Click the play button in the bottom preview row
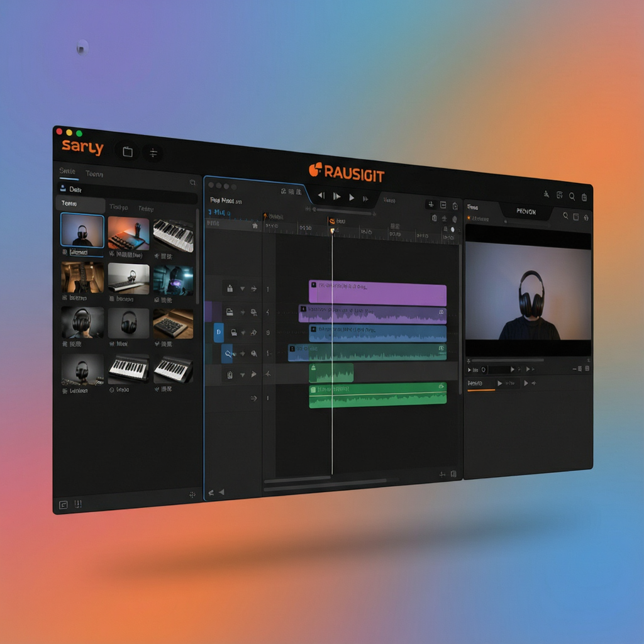644x644 pixels. coord(499,383)
